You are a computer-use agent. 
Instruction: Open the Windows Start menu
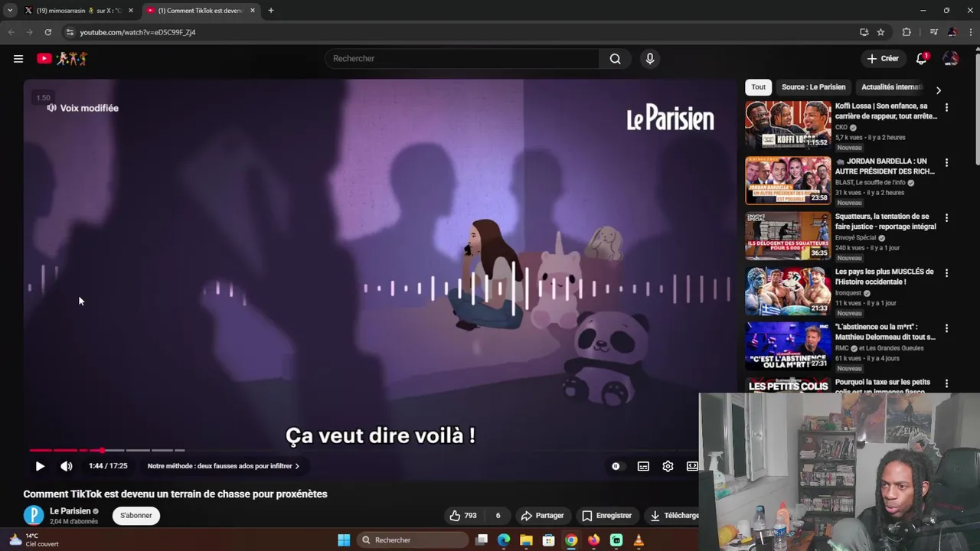point(344,540)
